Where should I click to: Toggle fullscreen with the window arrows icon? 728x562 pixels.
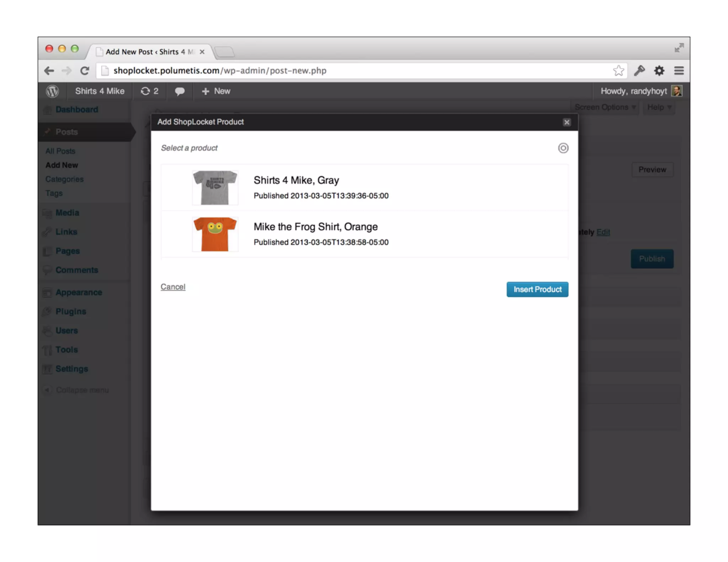(x=679, y=48)
